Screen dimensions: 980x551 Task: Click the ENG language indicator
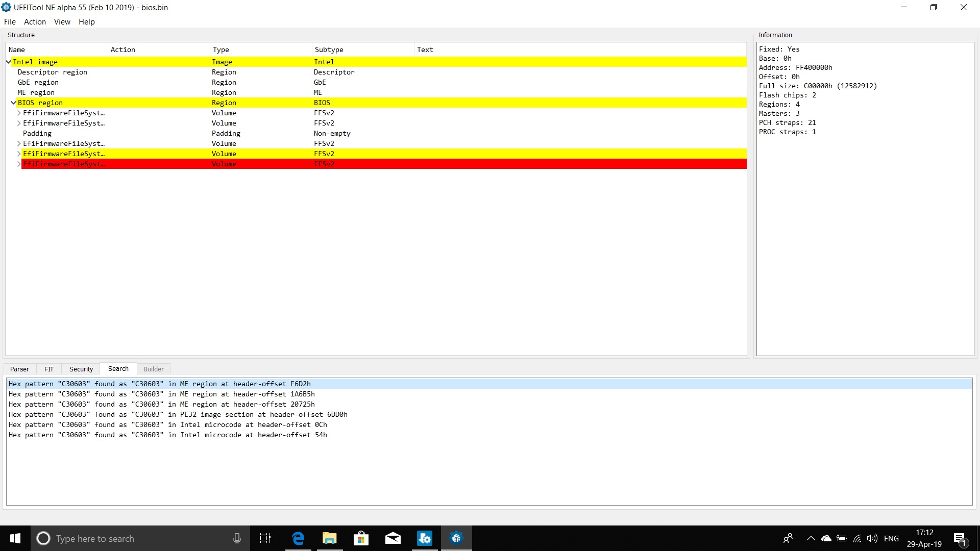[891, 538]
